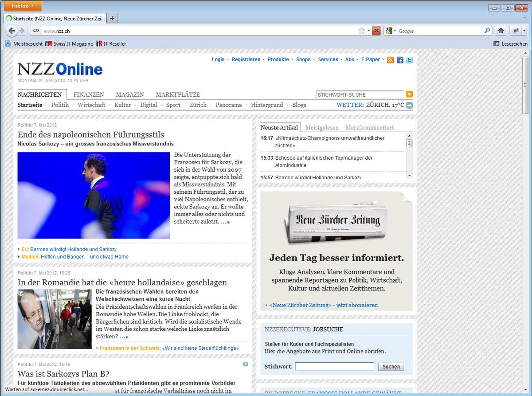Image resolution: width=532 pixels, height=396 pixels.
Task: Open the Abo link
Action: click(350, 59)
